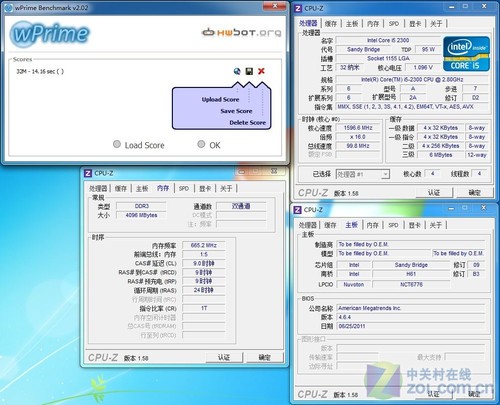This screenshot has width=500, height=405.
Task: Click the Save Score floppy disk icon
Action: click(x=249, y=71)
